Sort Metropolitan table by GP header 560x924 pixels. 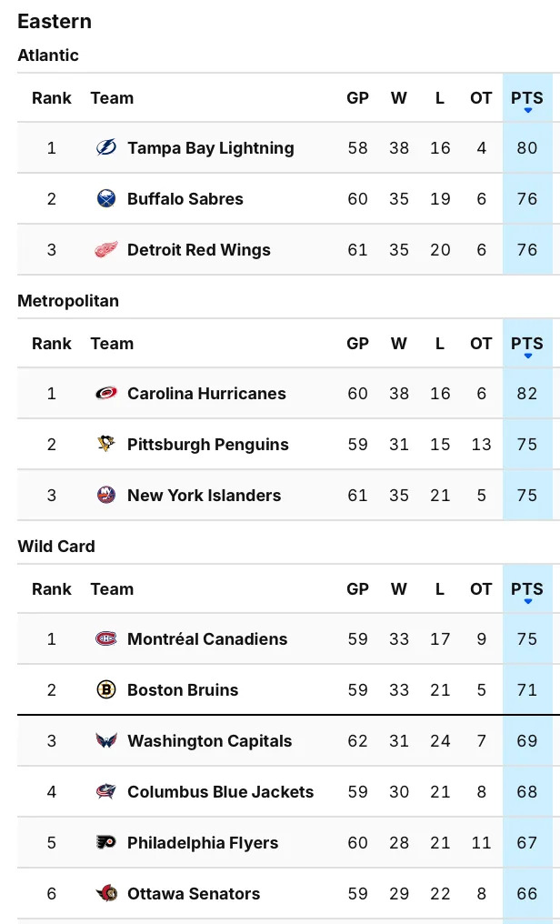357,344
